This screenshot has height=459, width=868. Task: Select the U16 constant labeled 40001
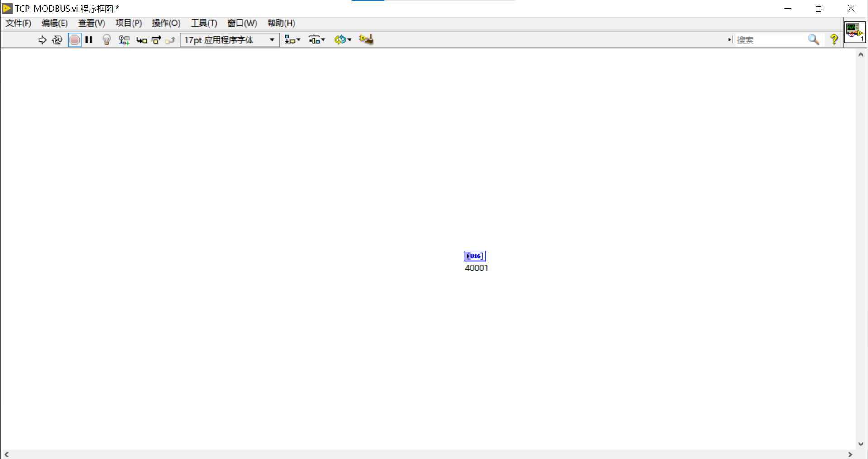point(475,256)
